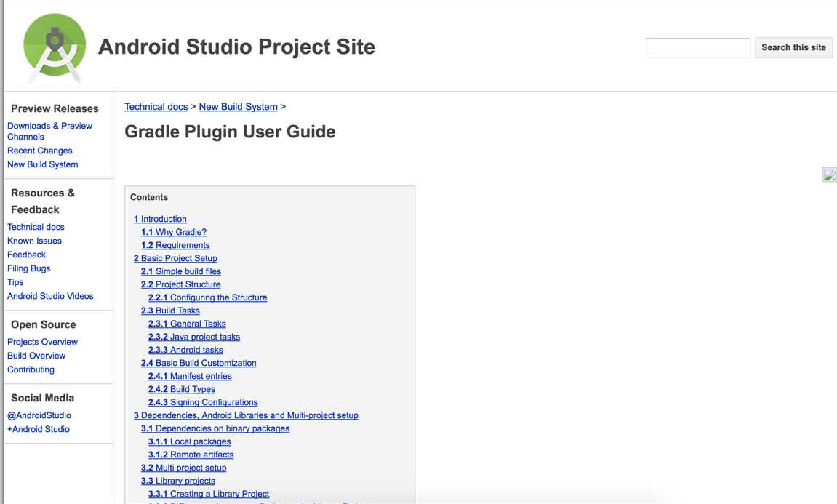Open +Android Studio social media link
The width and height of the screenshot is (837, 504).
pyautogui.click(x=39, y=429)
